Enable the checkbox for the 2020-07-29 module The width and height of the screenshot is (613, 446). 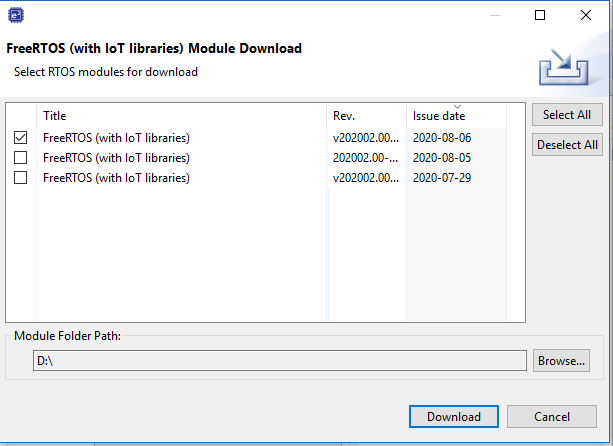point(21,178)
